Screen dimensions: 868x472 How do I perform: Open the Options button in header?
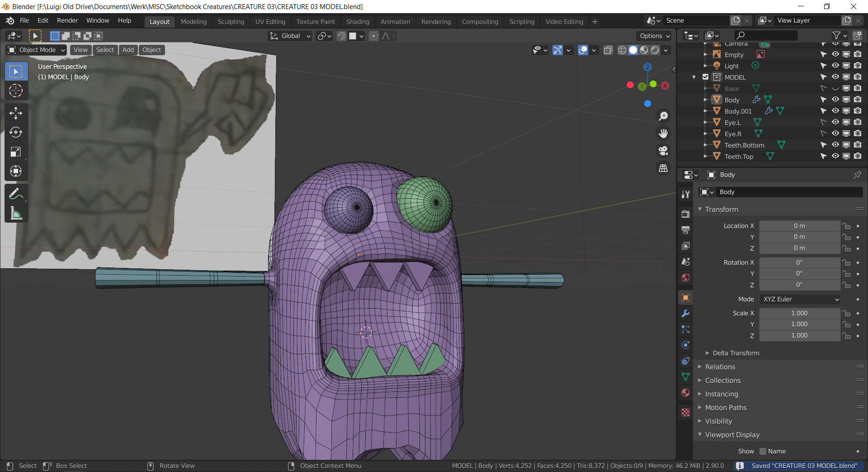tap(655, 36)
